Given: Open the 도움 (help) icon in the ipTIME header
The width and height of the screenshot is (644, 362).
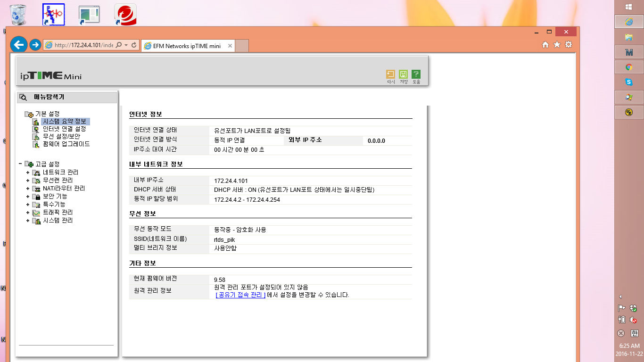Looking at the screenshot, I should click(416, 74).
